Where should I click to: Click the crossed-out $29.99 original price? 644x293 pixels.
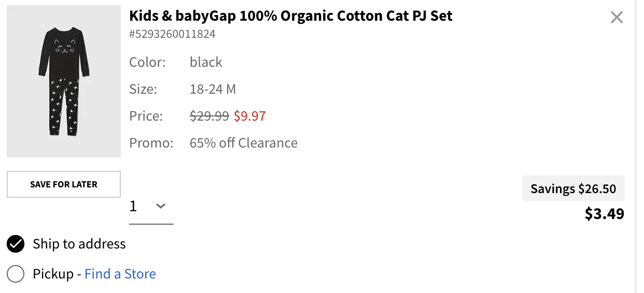pyautogui.click(x=209, y=116)
